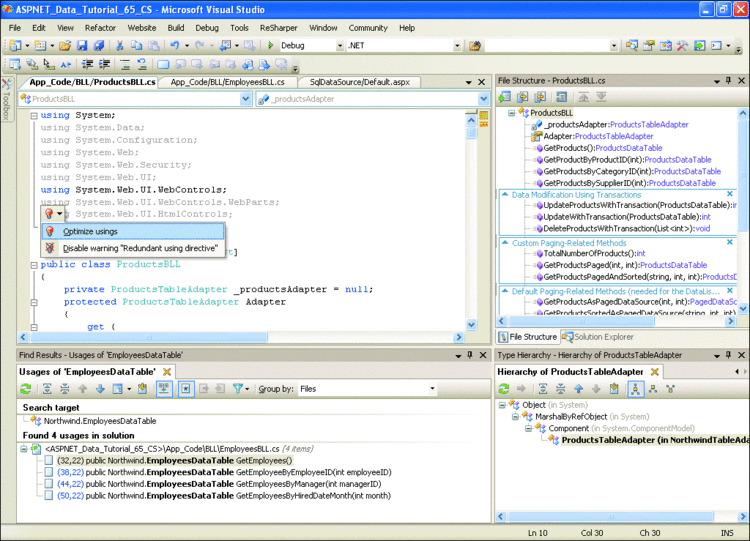This screenshot has height=541, width=750.
Task: Toggle the show-preview button in Find Results toolbar
Action: (164, 389)
